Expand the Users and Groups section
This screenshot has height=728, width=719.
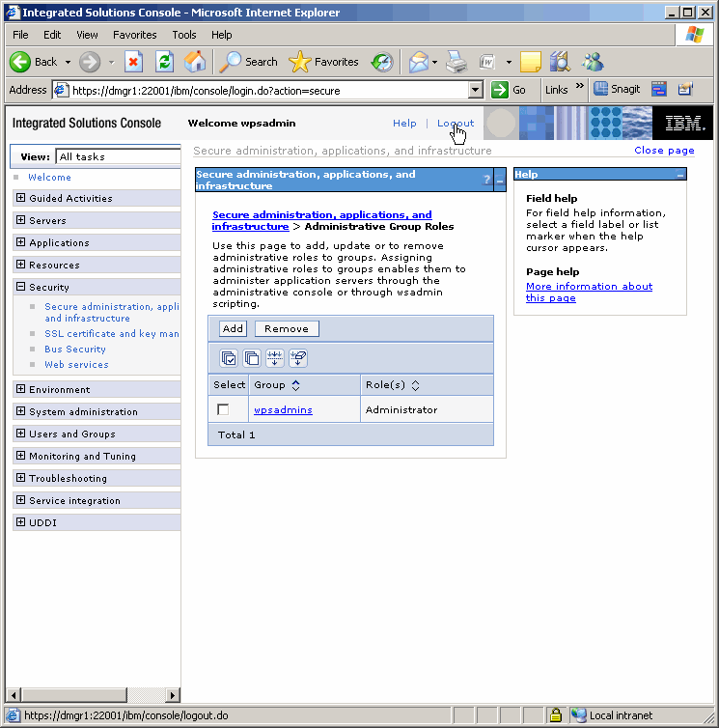click(21, 434)
